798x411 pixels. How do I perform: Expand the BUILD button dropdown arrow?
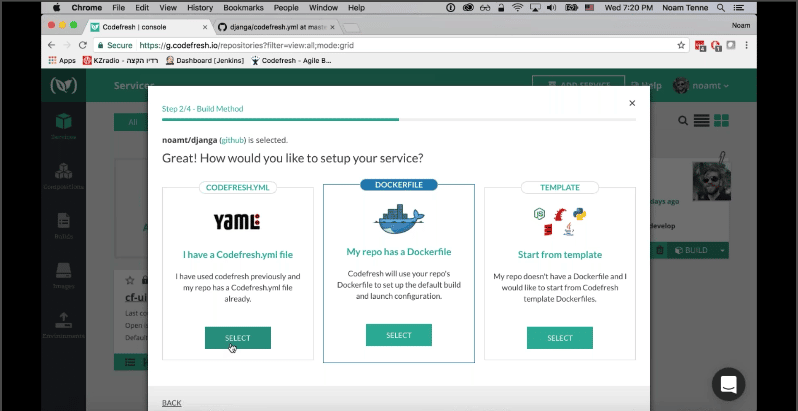(722, 250)
